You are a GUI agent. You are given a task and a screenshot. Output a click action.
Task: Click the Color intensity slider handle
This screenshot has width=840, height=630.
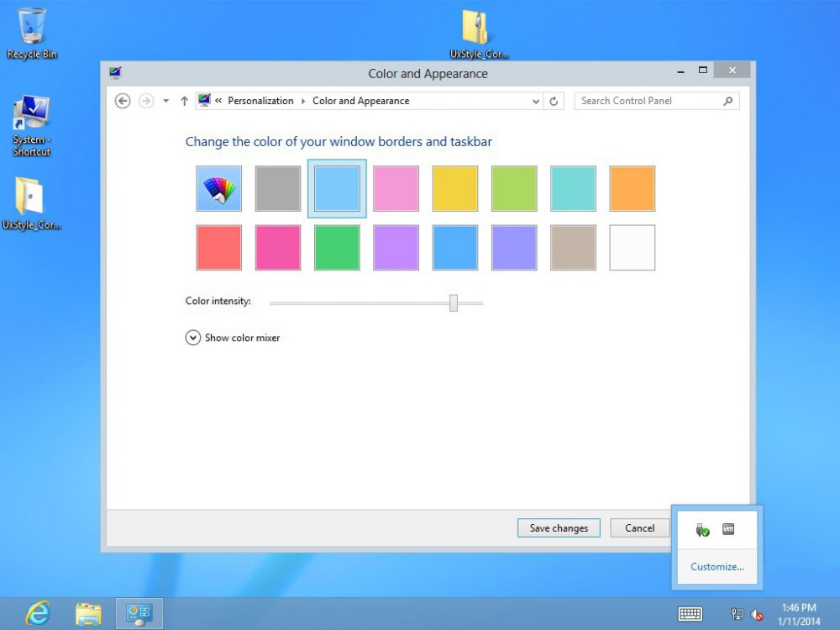pyautogui.click(x=454, y=302)
